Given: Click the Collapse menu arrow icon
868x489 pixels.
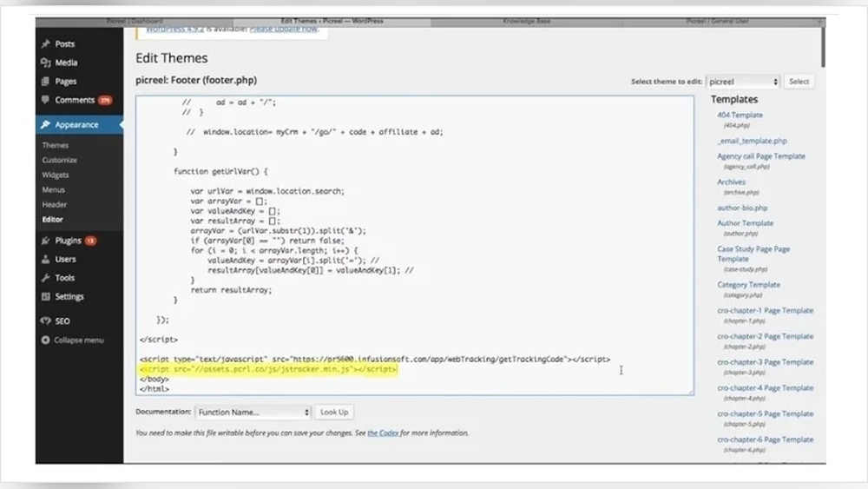Looking at the screenshot, I should click(x=45, y=340).
